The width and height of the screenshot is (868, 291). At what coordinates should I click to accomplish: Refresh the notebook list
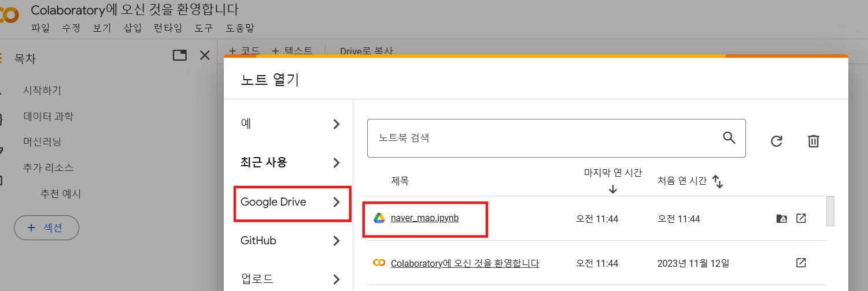[777, 141]
